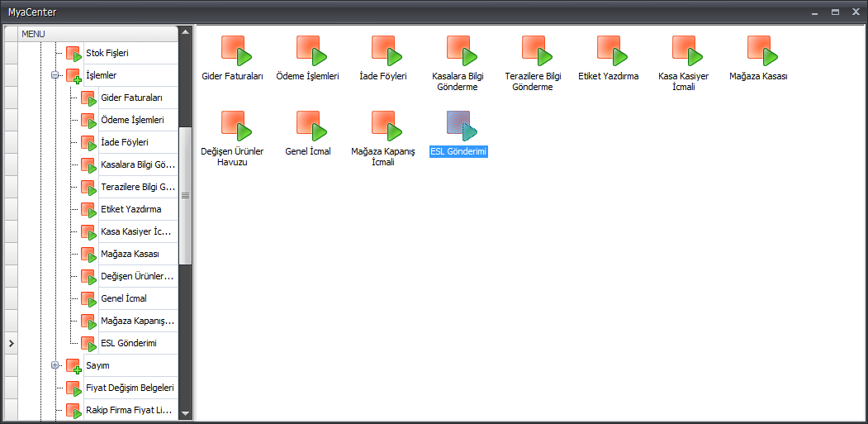Select Terazilere Bilgi G... tree row

tap(138, 187)
